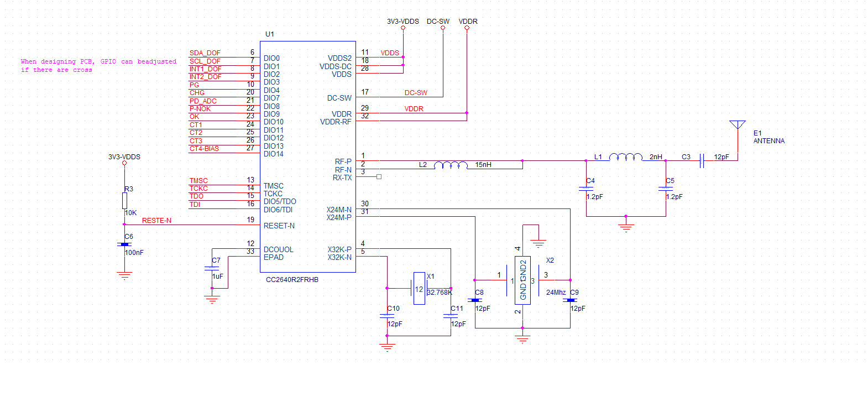Select capacitor C5 symbol

tap(666, 189)
